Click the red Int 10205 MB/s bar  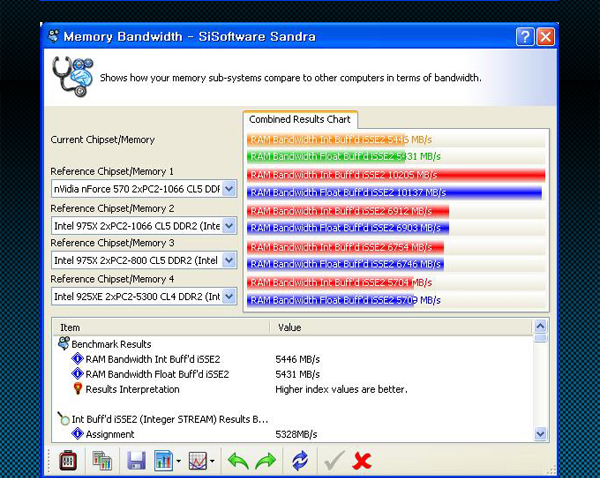396,175
